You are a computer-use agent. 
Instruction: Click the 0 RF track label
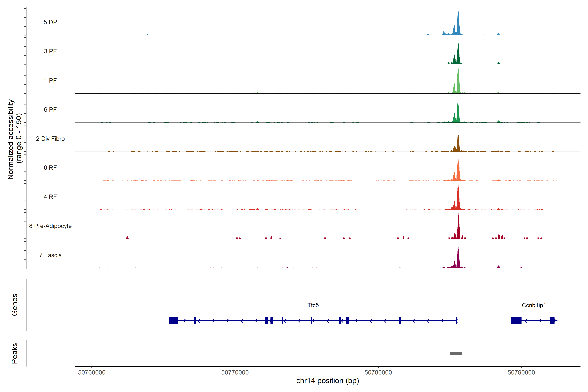50,168
